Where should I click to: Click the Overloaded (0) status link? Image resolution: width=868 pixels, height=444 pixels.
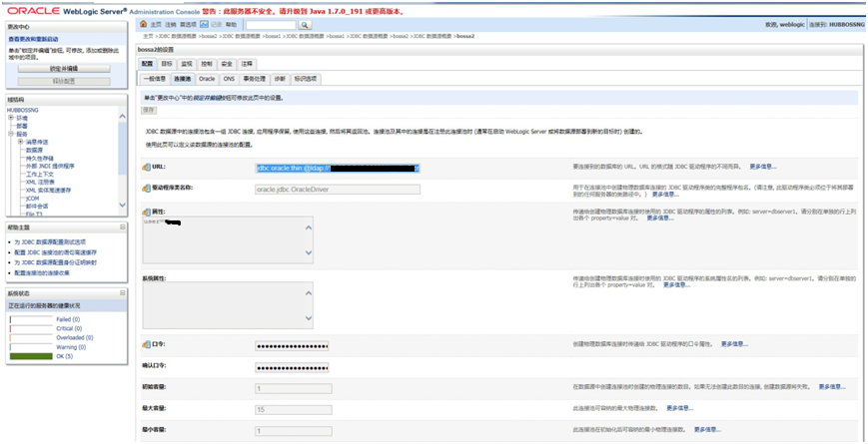coord(75,337)
